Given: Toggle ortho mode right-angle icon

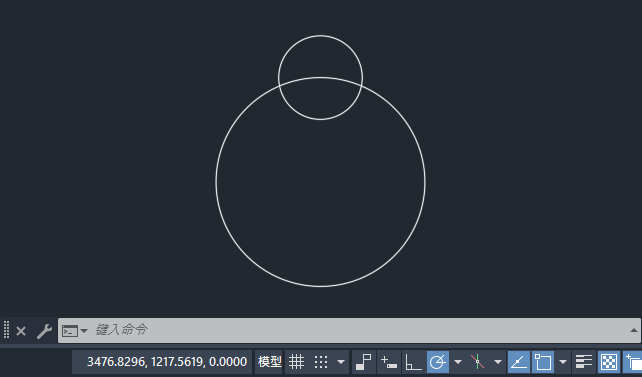Looking at the screenshot, I should pos(413,362).
